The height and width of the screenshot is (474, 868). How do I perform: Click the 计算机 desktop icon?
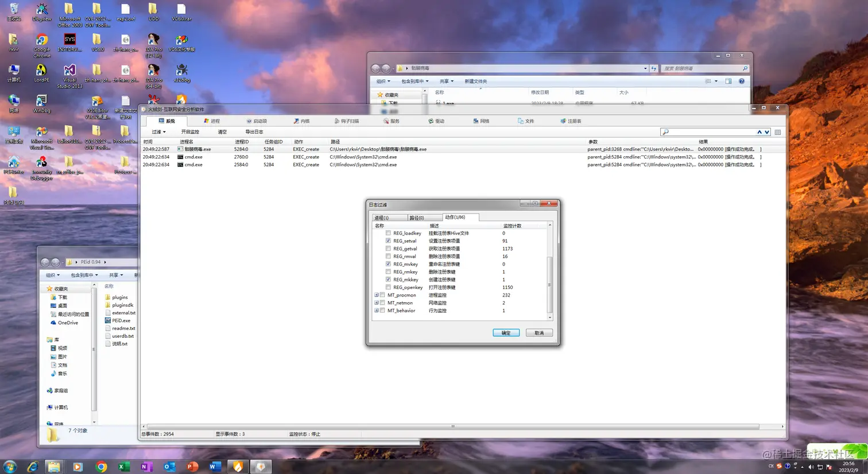coord(14,74)
